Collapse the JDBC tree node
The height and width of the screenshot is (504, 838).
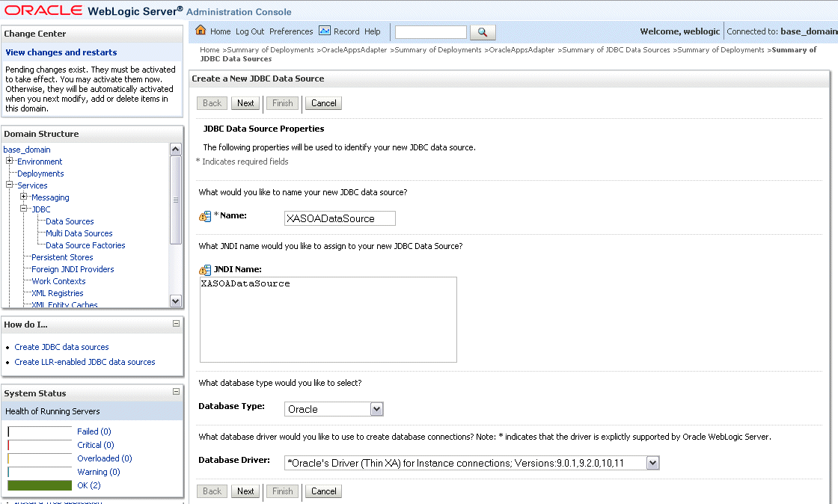coord(23,209)
